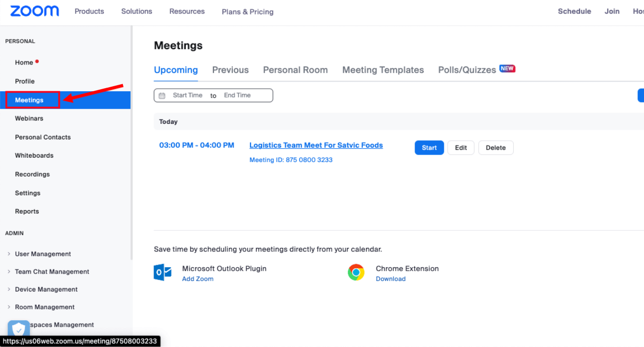Image resolution: width=644 pixels, height=347 pixels.
Task: Click the sidebar vertical scrollbar
Action: (x=131, y=143)
